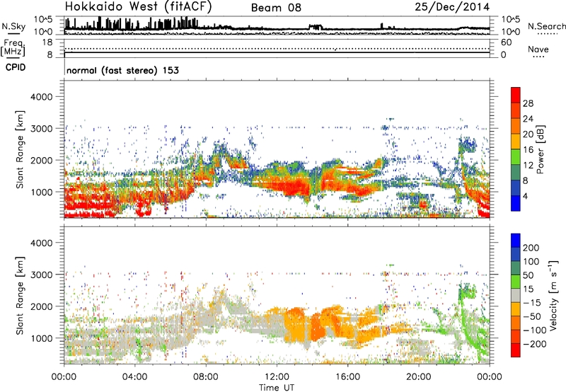Click '3000' on the velocity panel range axis
Viewport: 566px width, 392px height.
(x=41, y=275)
